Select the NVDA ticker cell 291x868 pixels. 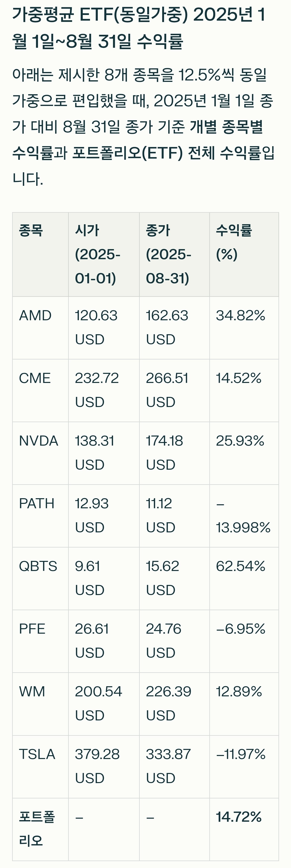point(38,441)
